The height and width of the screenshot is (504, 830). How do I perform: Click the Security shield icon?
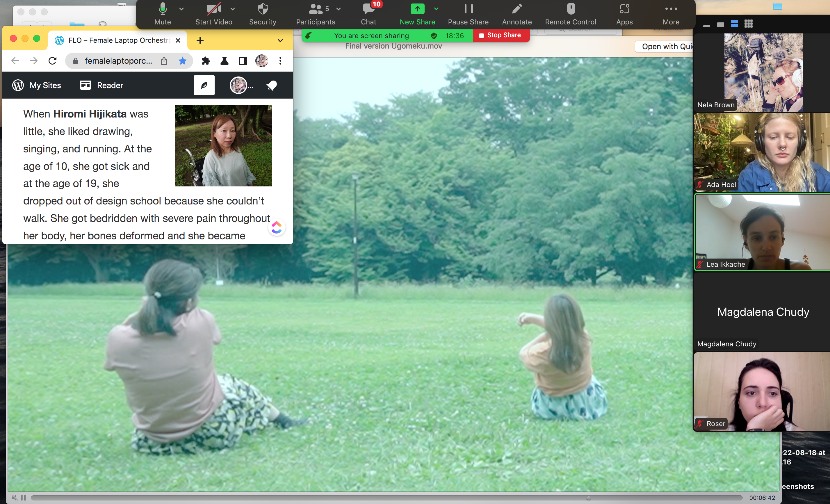pos(262,9)
